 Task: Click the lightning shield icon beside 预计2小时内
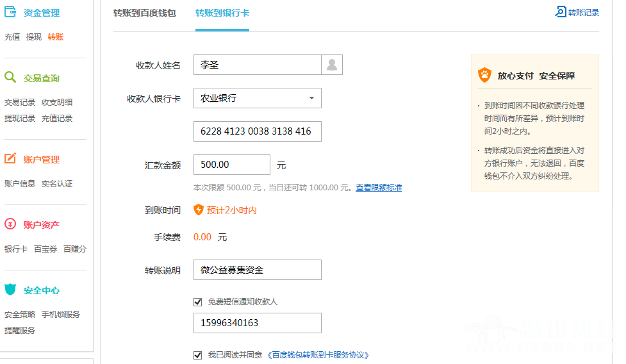[x=199, y=210]
